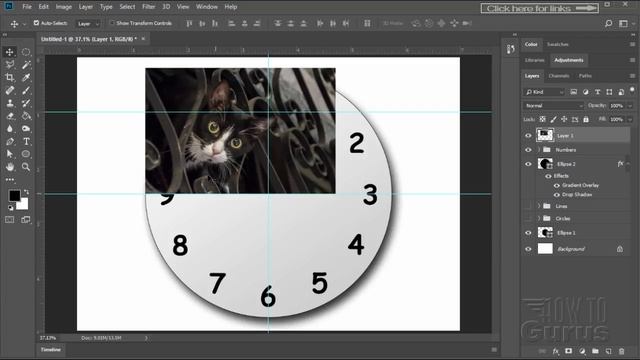
Task: Select the Eyedropper tool
Action: point(26,78)
